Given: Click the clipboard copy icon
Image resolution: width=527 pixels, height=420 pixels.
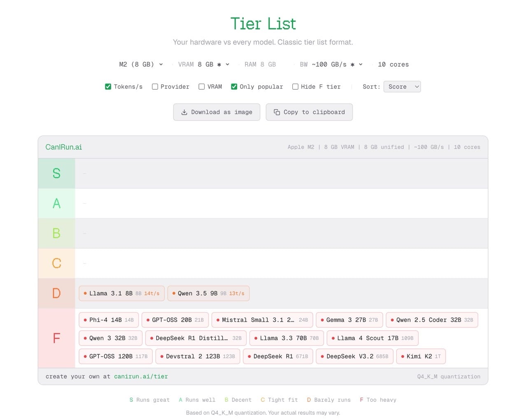Looking at the screenshot, I should [277, 112].
